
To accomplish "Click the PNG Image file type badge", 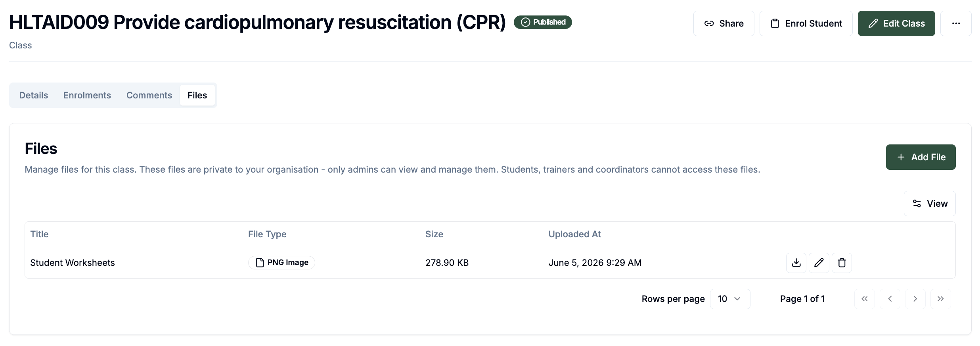I will pos(281,263).
